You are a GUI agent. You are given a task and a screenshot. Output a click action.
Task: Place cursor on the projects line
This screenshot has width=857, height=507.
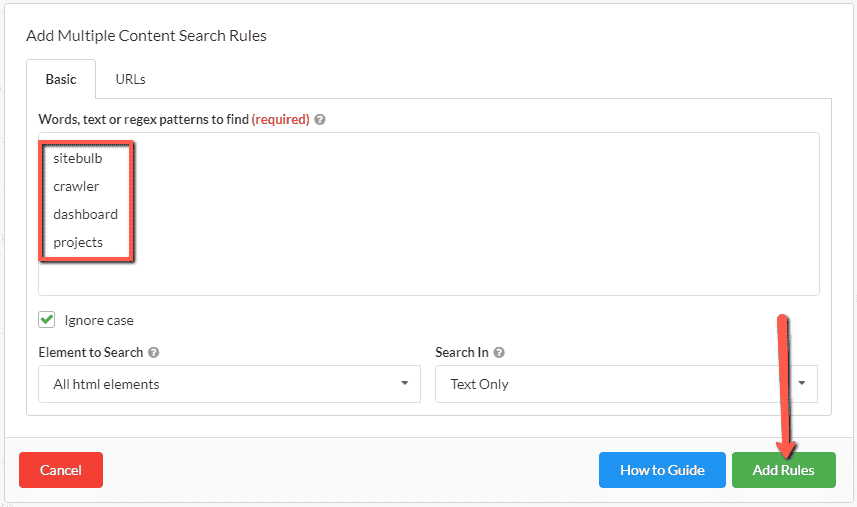(x=78, y=242)
